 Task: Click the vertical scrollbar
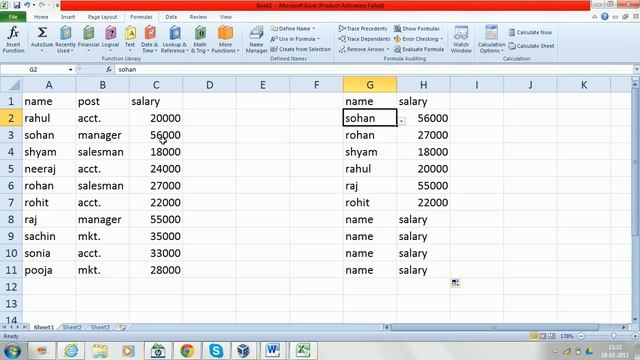636,161
